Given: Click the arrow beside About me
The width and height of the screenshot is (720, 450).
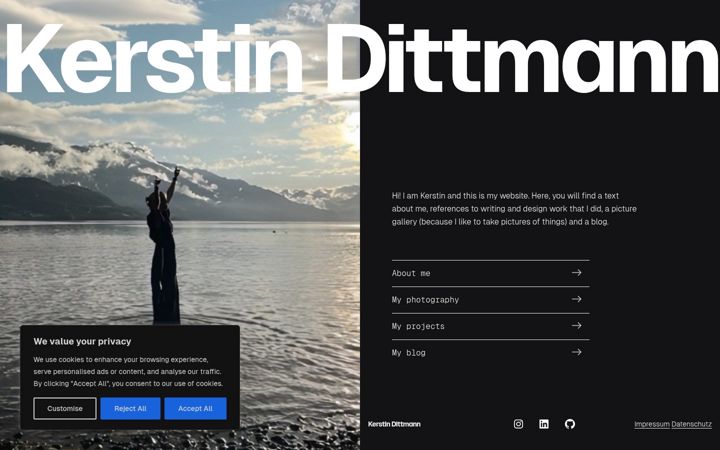Looking at the screenshot, I should (576, 273).
